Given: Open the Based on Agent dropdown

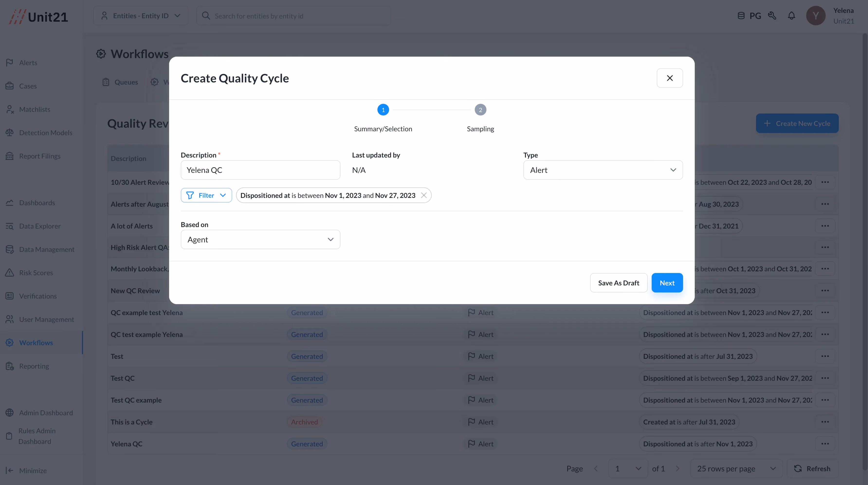Looking at the screenshot, I should coord(260,239).
